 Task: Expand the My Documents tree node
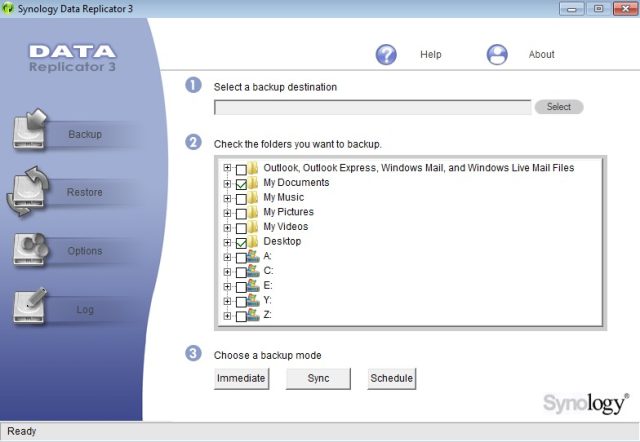(x=227, y=184)
